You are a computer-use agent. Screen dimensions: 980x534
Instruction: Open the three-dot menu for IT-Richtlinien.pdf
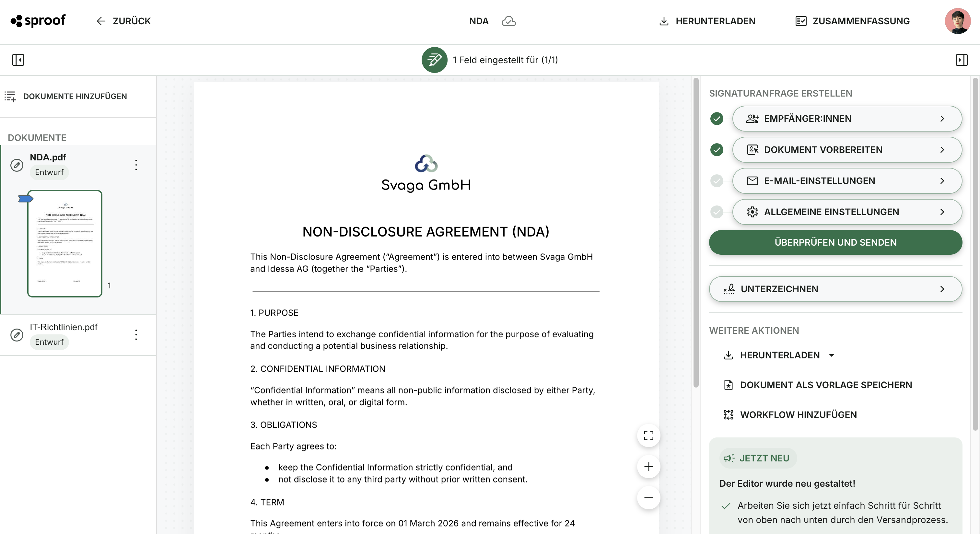pos(136,335)
